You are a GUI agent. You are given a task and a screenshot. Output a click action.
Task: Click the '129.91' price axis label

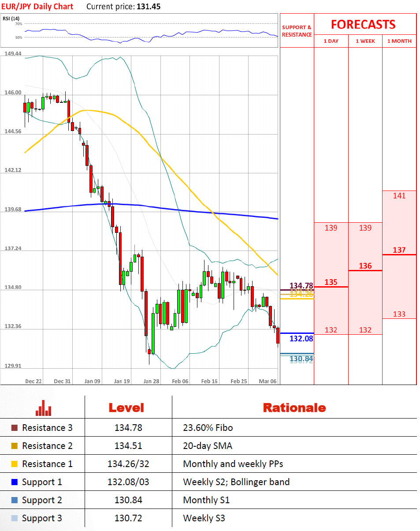tap(13, 366)
